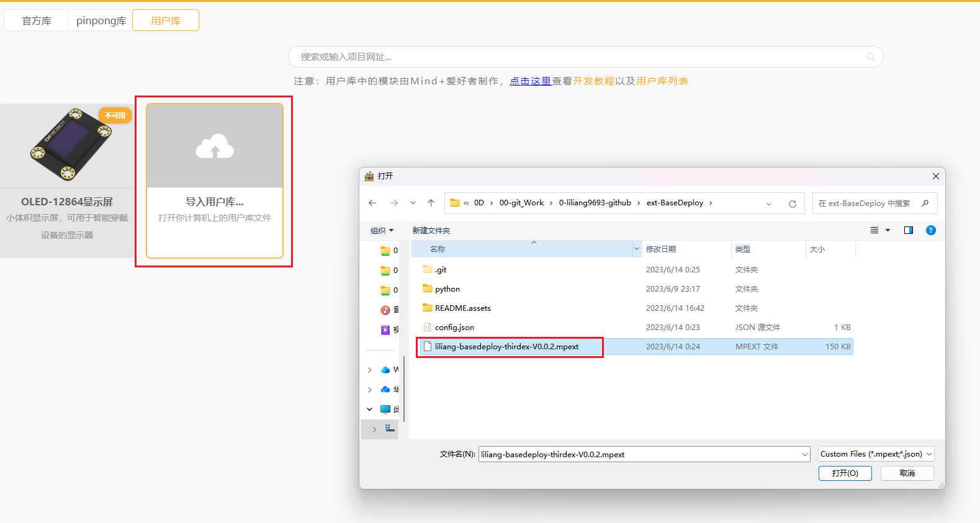Select the README.assets folder
Image resolution: width=980 pixels, height=523 pixels.
456,308
